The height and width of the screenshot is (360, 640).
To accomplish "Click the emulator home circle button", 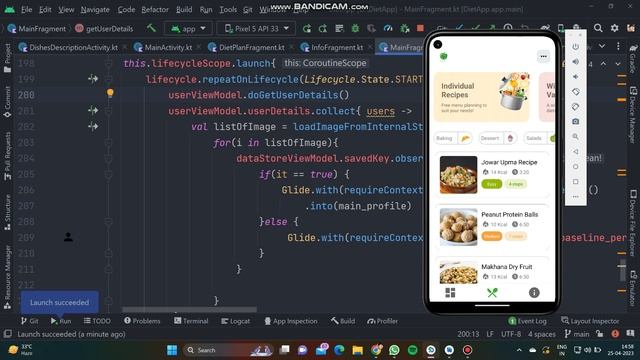I will point(576,167).
